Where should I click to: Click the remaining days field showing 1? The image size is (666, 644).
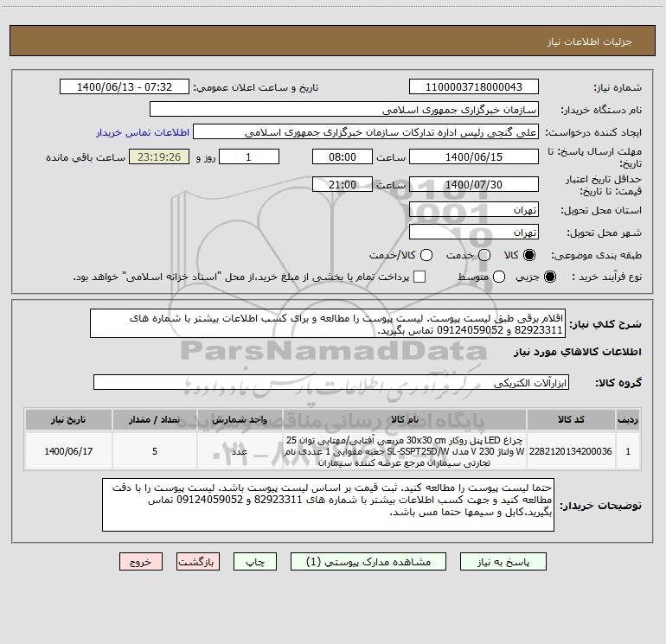[x=249, y=156]
